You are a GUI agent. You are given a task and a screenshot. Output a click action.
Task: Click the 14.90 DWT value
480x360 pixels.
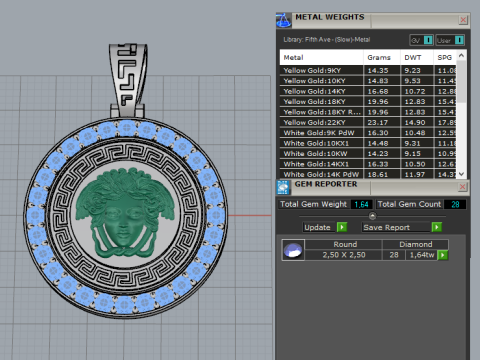415,122
